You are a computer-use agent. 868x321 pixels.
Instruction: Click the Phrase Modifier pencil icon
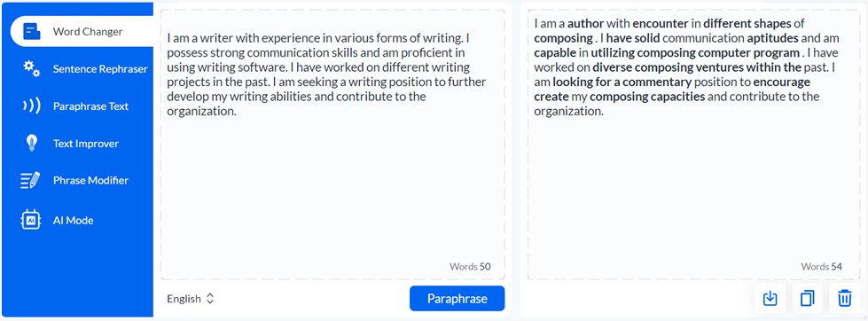(30, 180)
